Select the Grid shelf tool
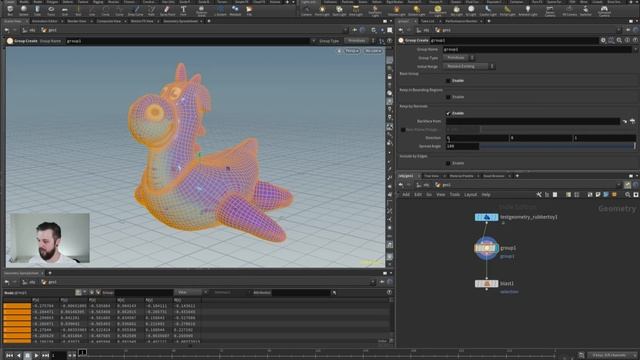 [65, 11]
